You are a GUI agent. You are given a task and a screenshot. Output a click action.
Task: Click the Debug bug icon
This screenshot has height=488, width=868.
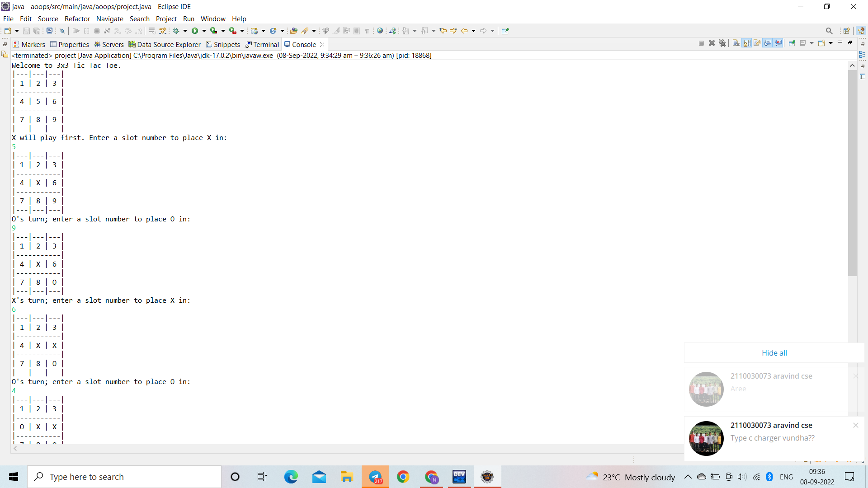(x=176, y=31)
